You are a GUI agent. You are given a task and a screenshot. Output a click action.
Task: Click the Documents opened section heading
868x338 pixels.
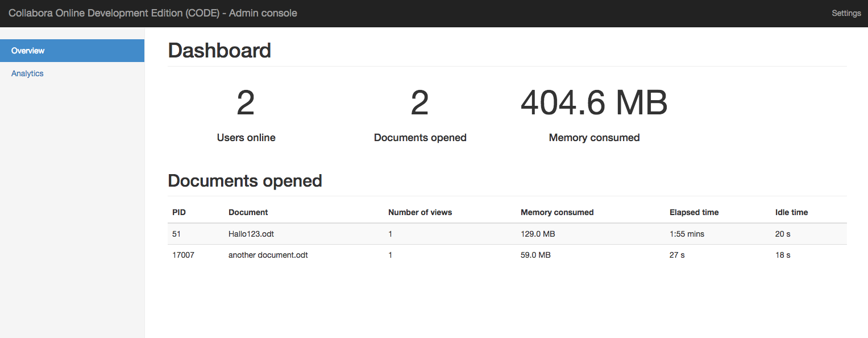point(245,180)
